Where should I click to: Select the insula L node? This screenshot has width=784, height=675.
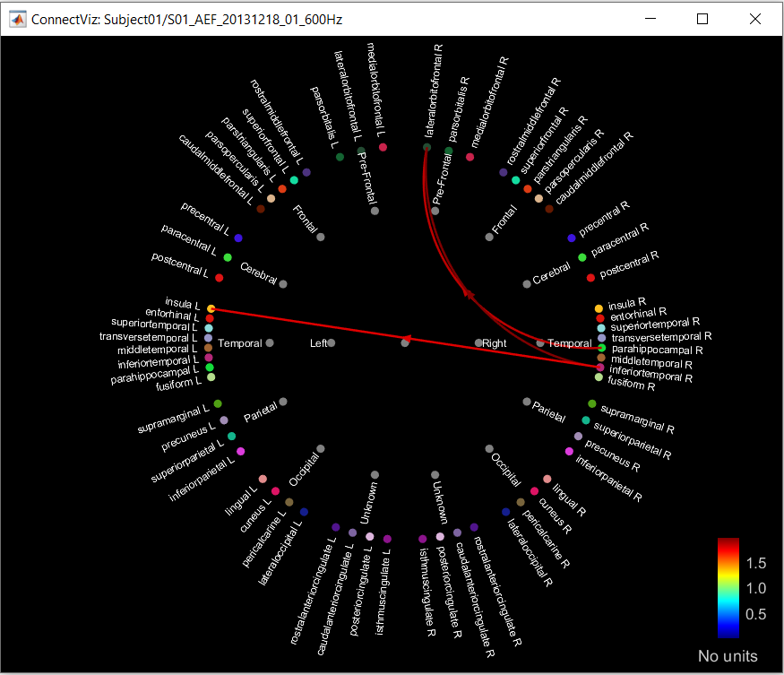[x=211, y=308]
